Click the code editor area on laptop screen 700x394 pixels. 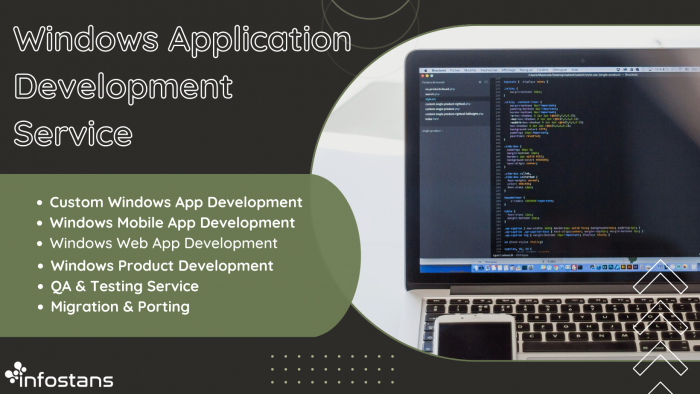tap(594, 167)
